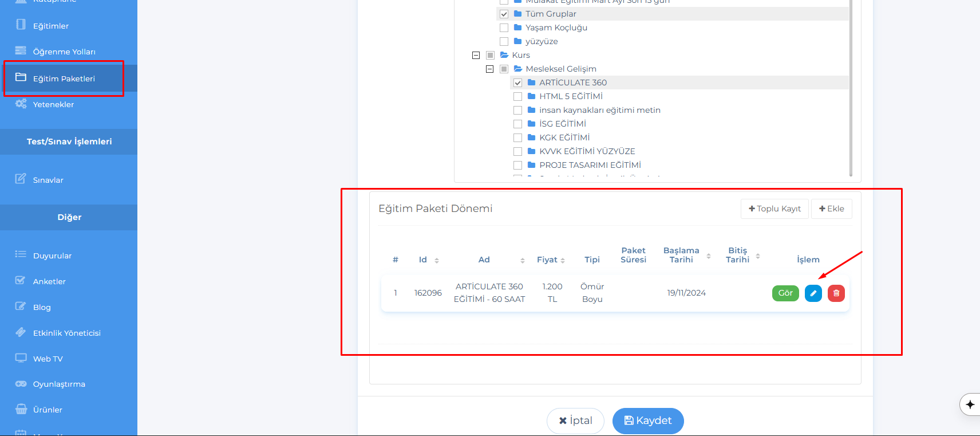Tick the Yaşam Koçluğu checkbox
Screen dimensions: 980x436
504,28
